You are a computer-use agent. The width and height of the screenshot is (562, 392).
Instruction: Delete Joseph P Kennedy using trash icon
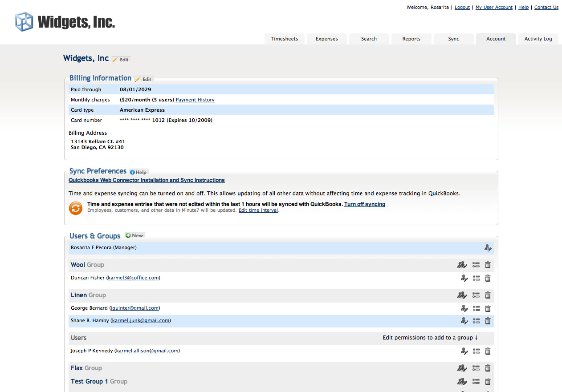(x=488, y=351)
